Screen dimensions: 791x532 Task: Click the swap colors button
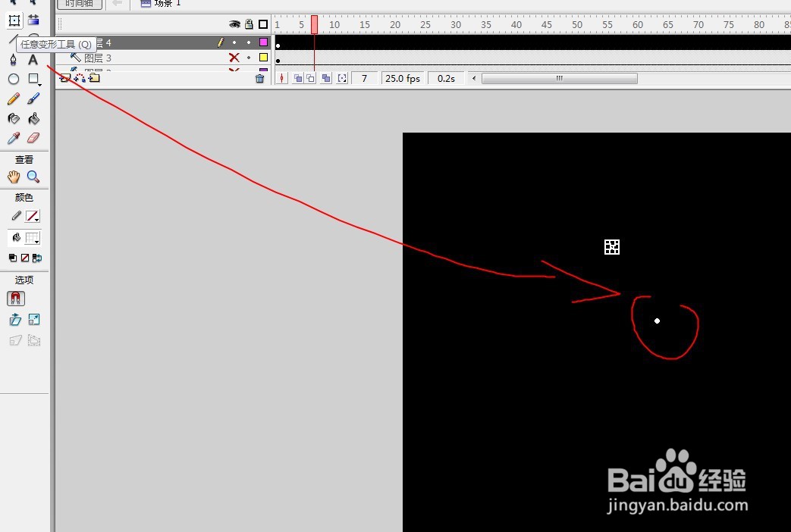point(37,258)
